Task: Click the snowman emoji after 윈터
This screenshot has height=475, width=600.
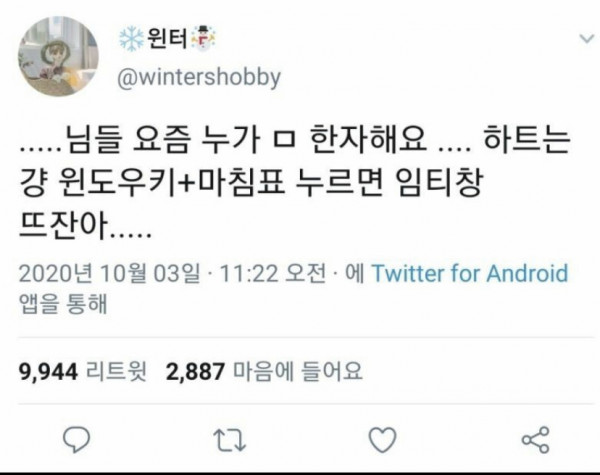Action: (x=203, y=38)
